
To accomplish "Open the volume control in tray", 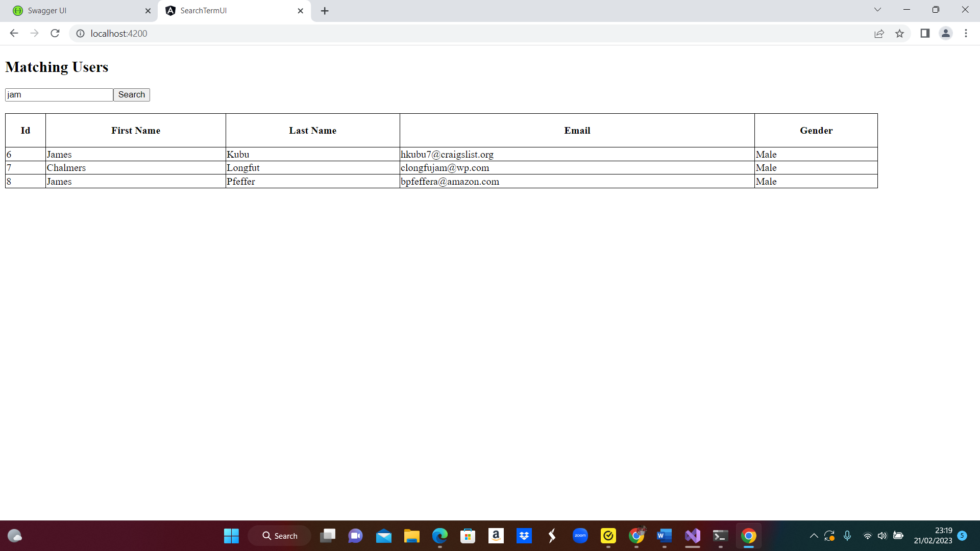I will (x=883, y=536).
